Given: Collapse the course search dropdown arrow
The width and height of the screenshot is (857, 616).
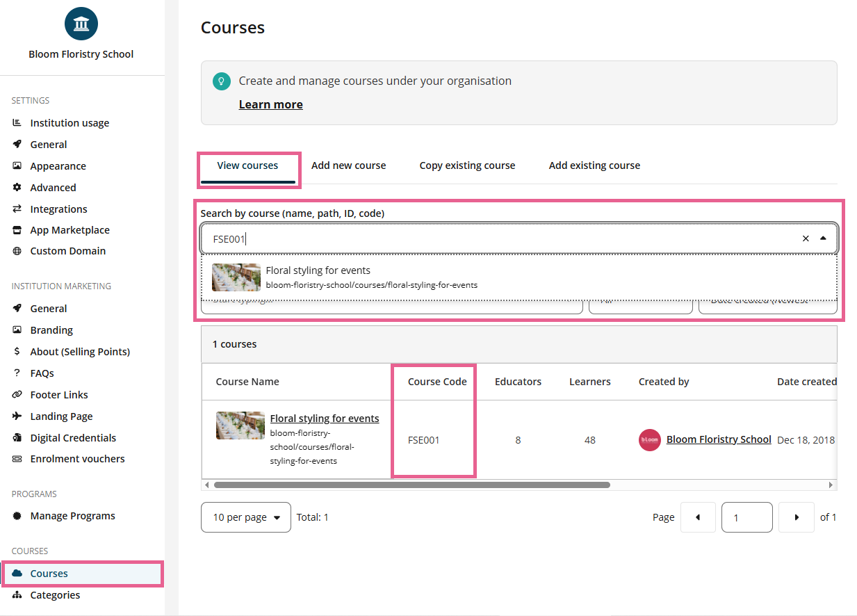Looking at the screenshot, I should [823, 238].
